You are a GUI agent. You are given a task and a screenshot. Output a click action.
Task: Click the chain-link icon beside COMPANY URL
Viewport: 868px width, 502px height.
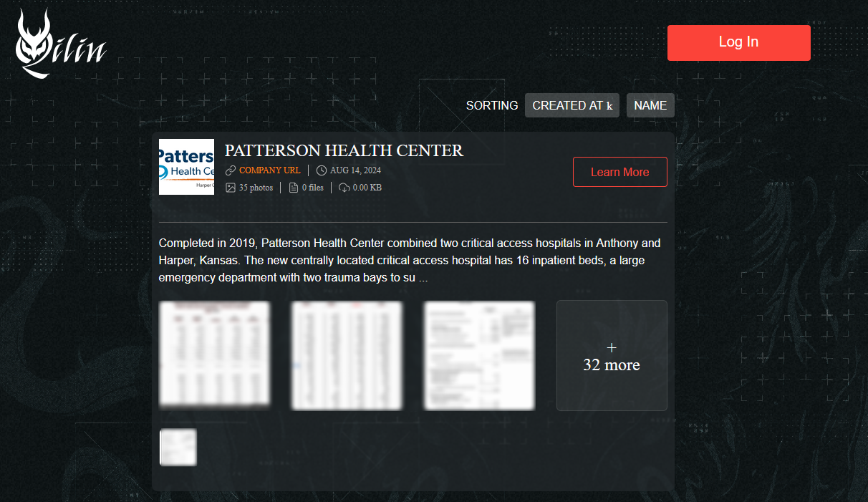coord(231,170)
